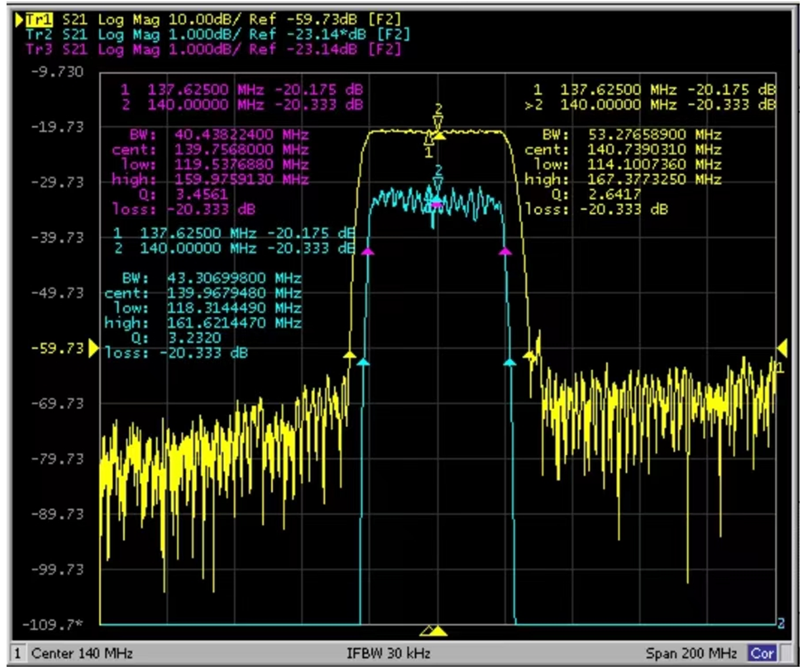Viewport: 803px width, 672px height.
Task: Select the magenta left bandwidth marker triangle
Action: (368, 251)
